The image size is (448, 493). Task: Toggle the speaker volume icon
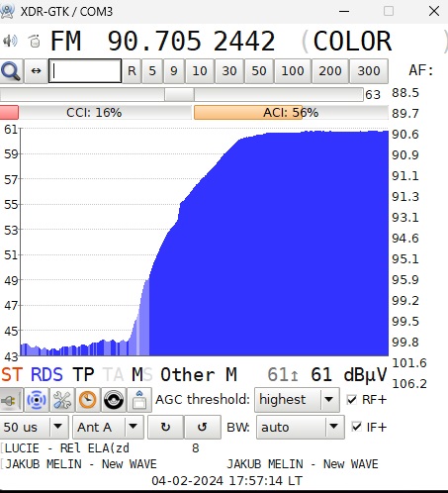[x=10, y=41]
